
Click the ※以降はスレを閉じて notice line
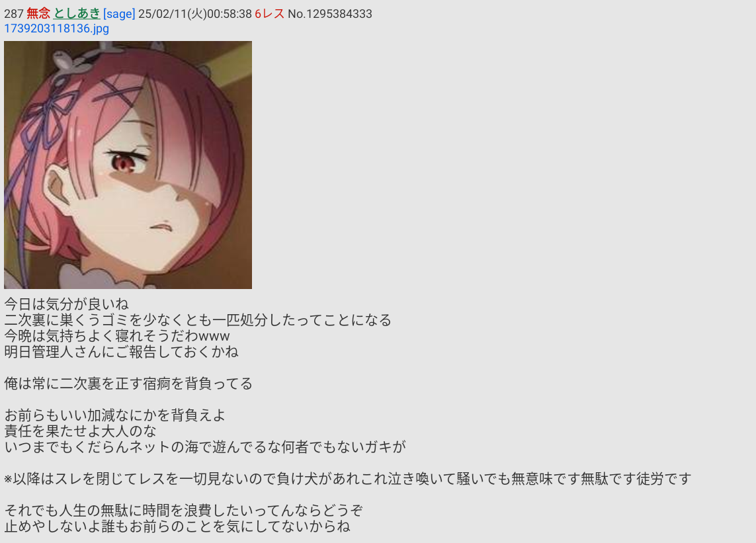click(x=348, y=479)
